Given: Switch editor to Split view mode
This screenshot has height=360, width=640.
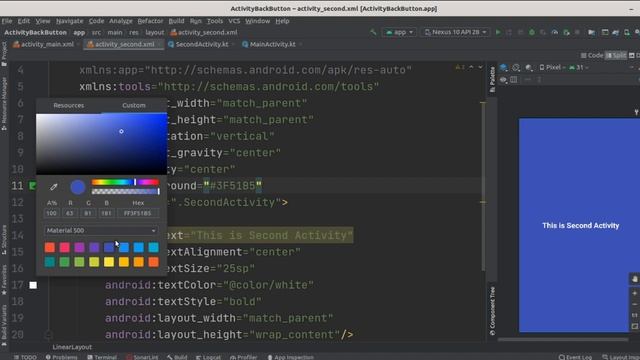Looking at the screenshot, I should pyautogui.click(x=616, y=55).
